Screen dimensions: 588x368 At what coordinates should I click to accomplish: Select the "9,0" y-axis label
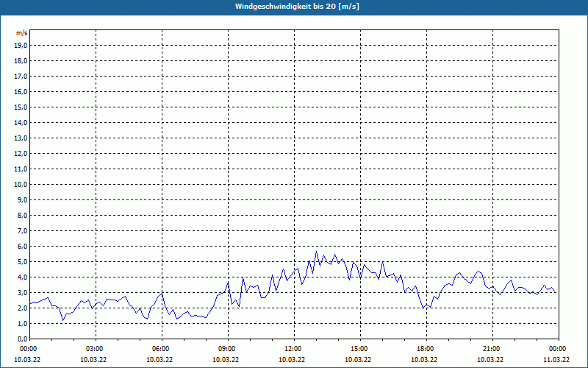[23, 199]
